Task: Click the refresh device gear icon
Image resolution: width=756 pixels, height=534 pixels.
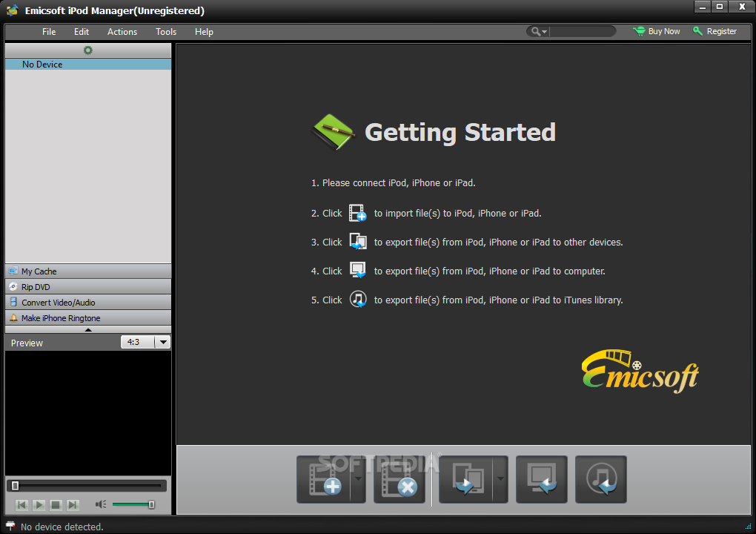Action: coord(88,50)
